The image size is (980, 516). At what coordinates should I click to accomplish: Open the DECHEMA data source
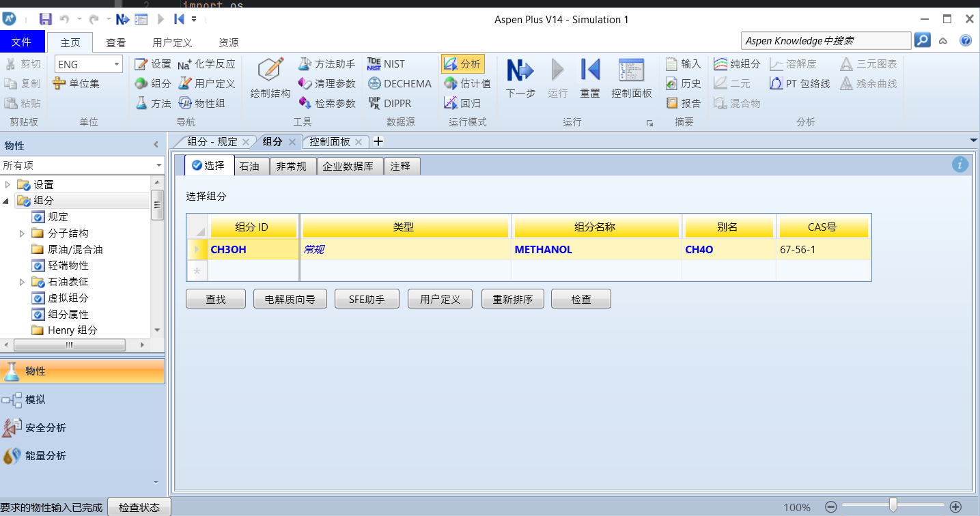tap(374, 84)
